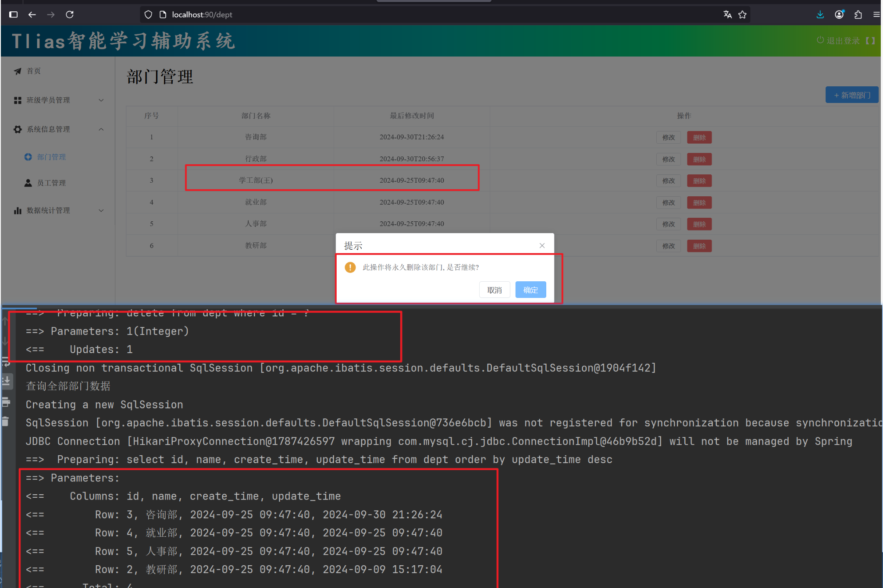Click the browser back arrow

pos(32,14)
